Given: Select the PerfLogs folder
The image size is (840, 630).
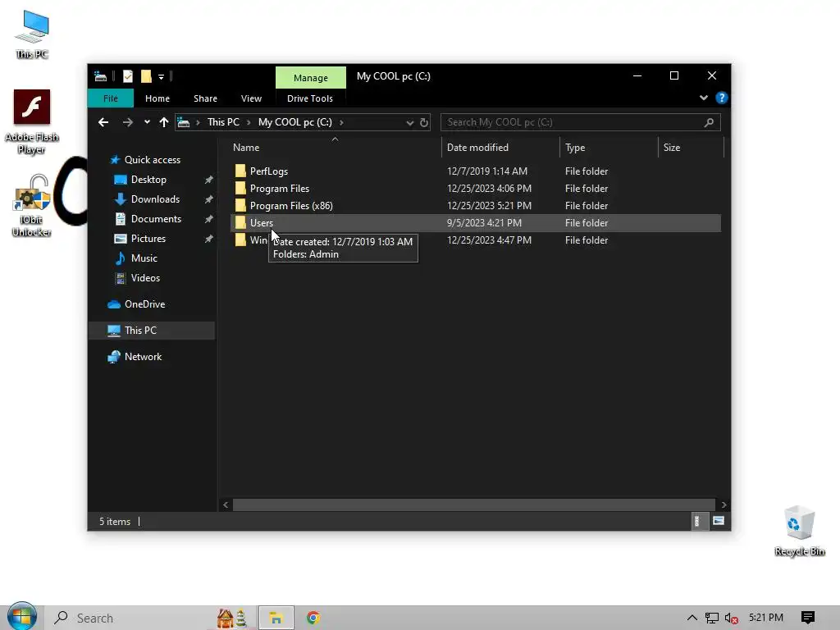Looking at the screenshot, I should pos(269,171).
